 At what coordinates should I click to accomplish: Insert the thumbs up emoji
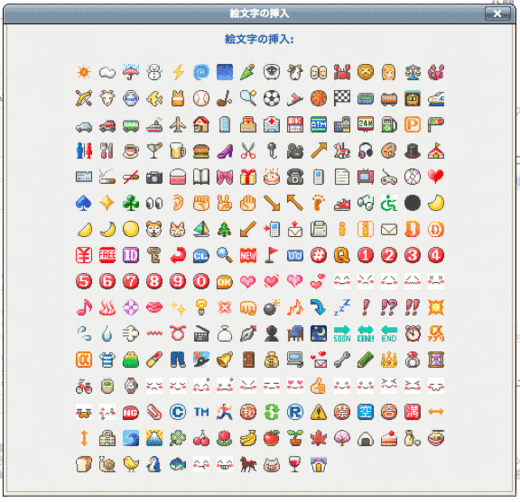click(x=318, y=386)
